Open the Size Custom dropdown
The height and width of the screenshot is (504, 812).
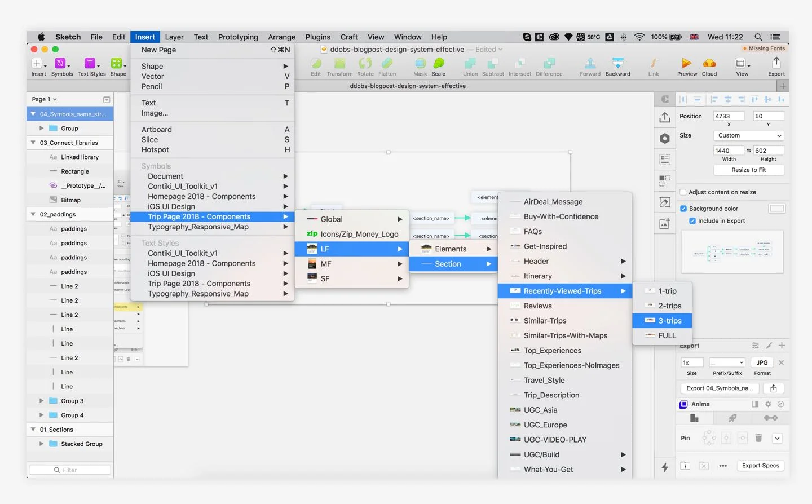pos(749,135)
